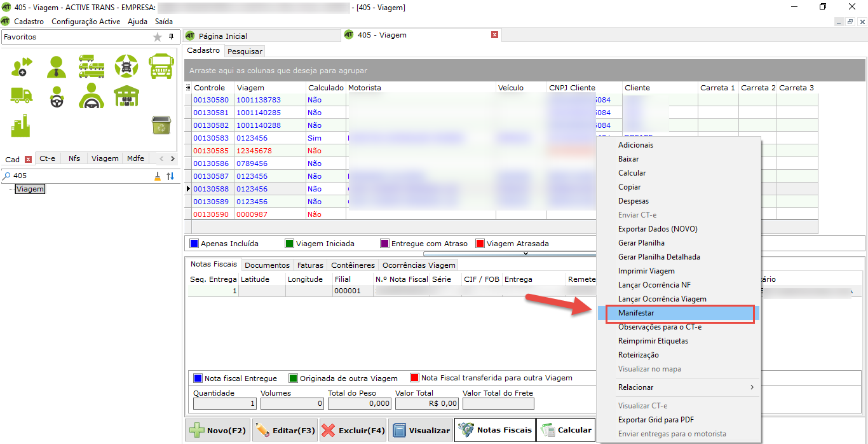Image resolution: width=868 pixels, height=444 pixels.
Task: Switch to the Ct-e favorites tab
Action: (48, 158)
